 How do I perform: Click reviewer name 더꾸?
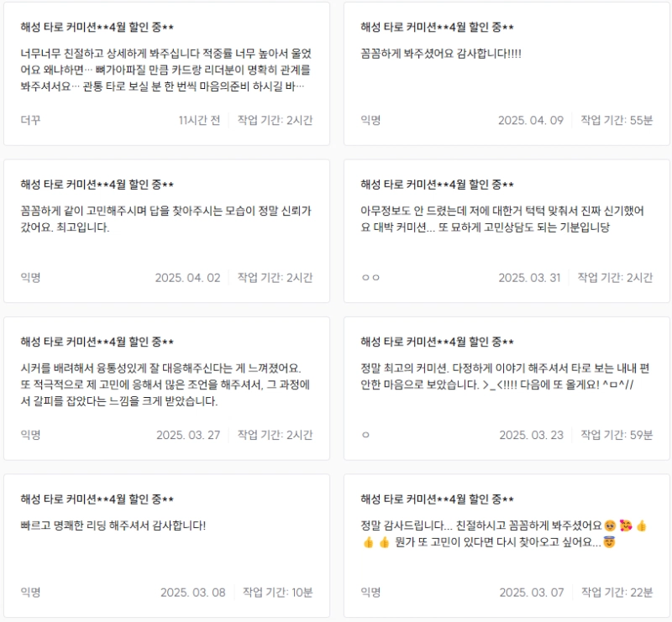31,120
